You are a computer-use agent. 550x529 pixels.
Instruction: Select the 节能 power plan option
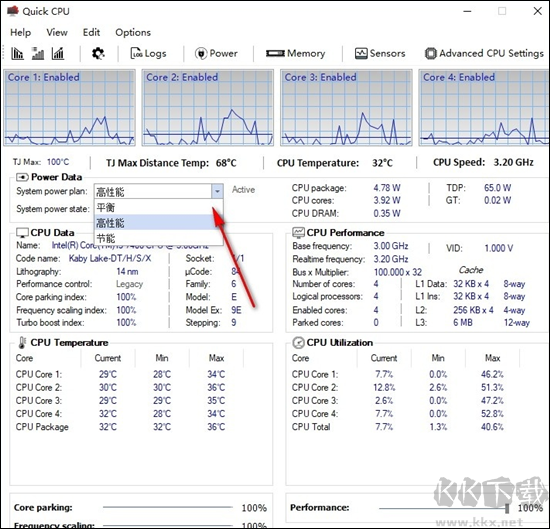pyautogui.click(x=159, y=238)
